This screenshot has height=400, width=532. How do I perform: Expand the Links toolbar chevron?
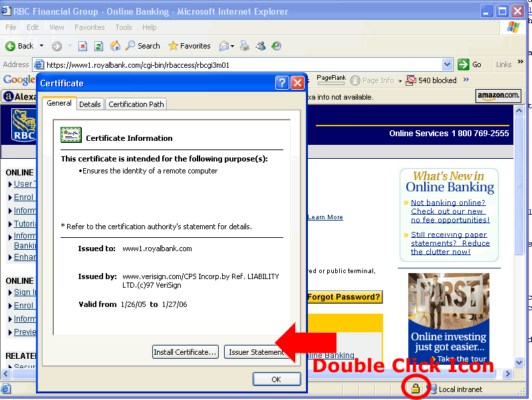[x=521, y=62]
